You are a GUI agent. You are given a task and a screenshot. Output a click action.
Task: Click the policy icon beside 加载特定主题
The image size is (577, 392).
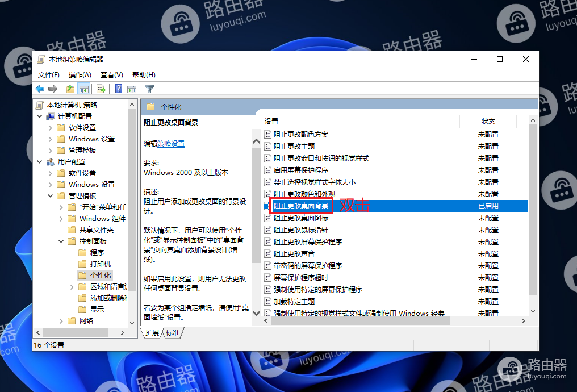click(x=268, y=302)
